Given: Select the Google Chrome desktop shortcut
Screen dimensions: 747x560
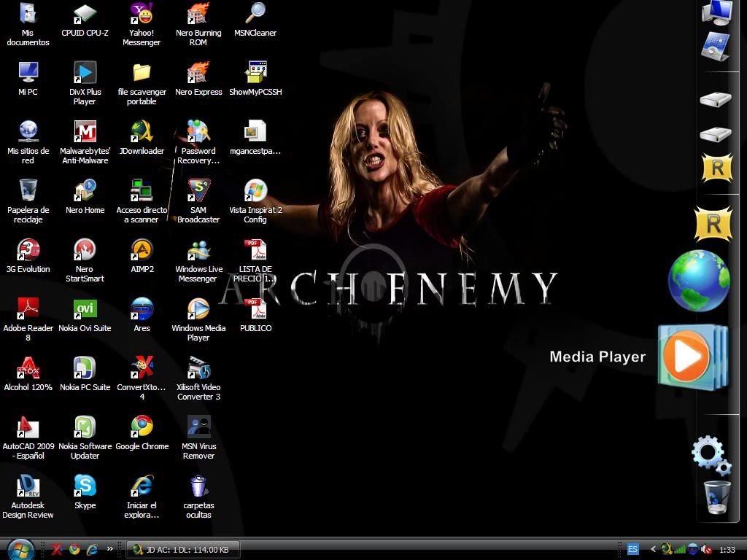Looking at the screenshot, I should [x=142, y=433].
